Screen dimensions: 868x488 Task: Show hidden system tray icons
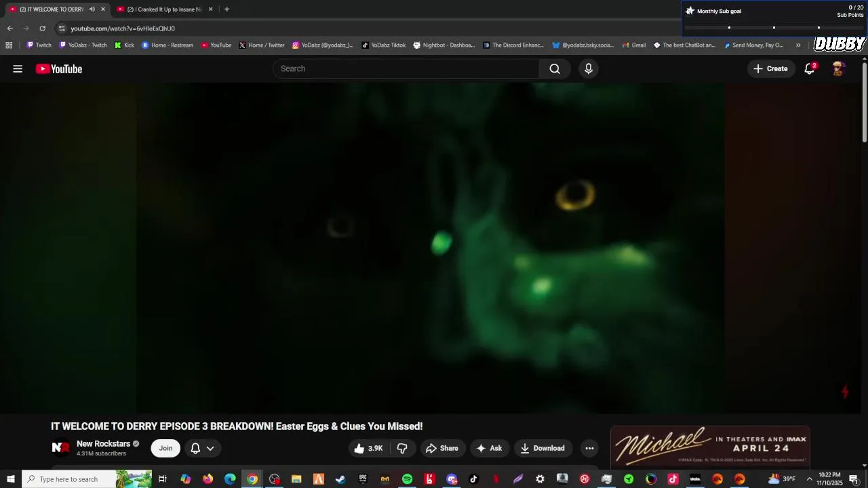809,479
